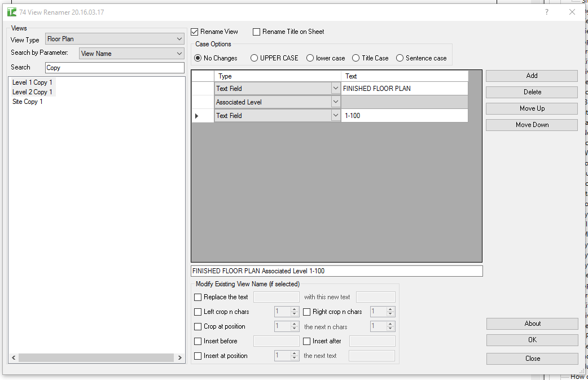The image size is (588, 380).
Task: Open the View Type dropdown
Action: coord(115,39)
